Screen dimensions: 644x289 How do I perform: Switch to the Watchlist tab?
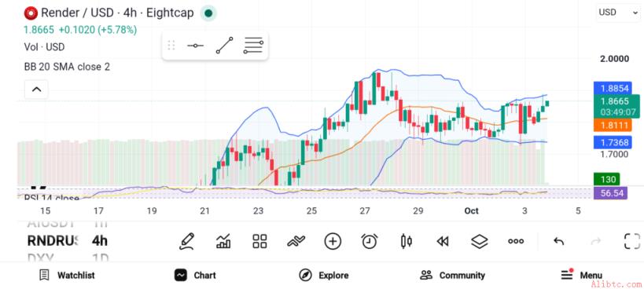click(67, 276)
